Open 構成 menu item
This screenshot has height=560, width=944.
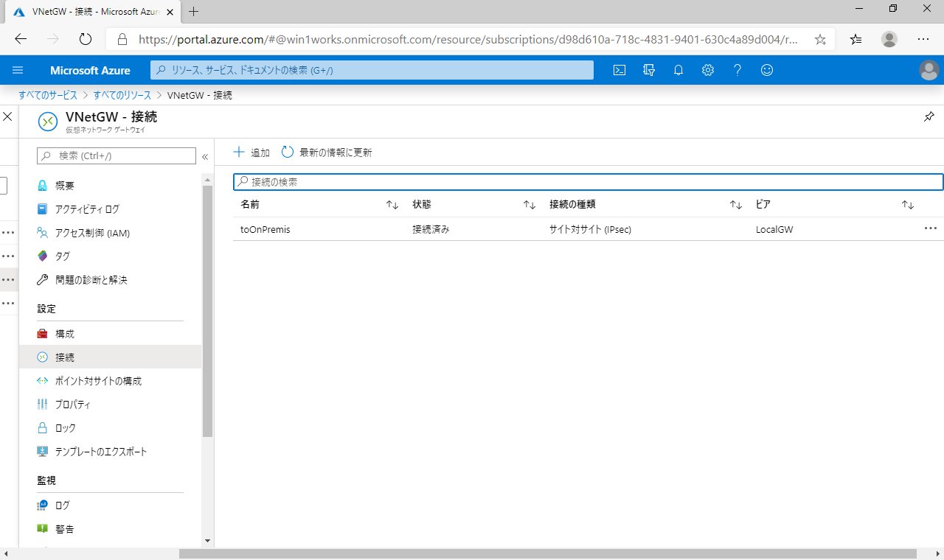point(111,334)
